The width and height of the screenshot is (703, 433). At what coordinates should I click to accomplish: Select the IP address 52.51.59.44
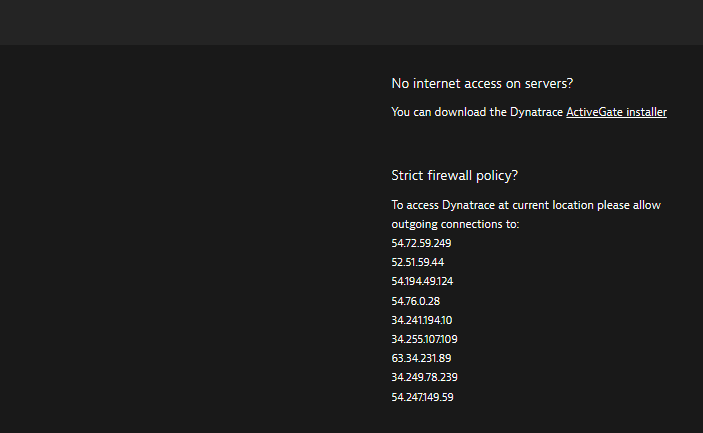(417, 262)
